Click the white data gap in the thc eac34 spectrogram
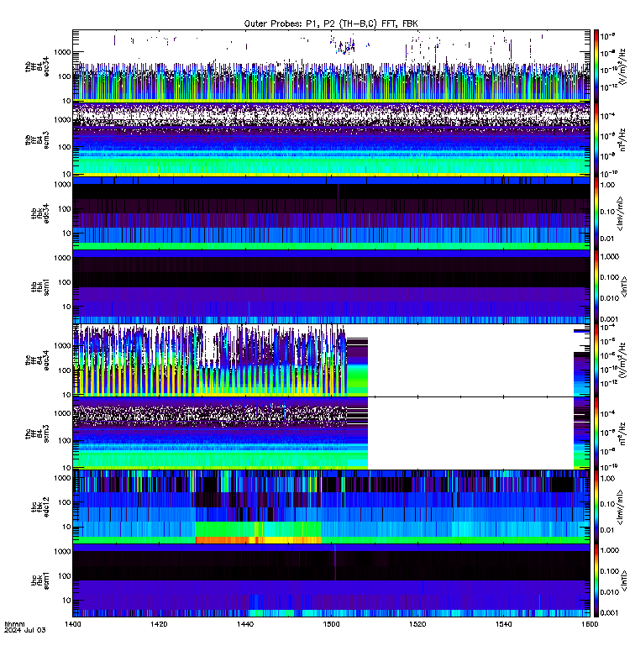This screenshot has width=630, height=672. [470, 360]
